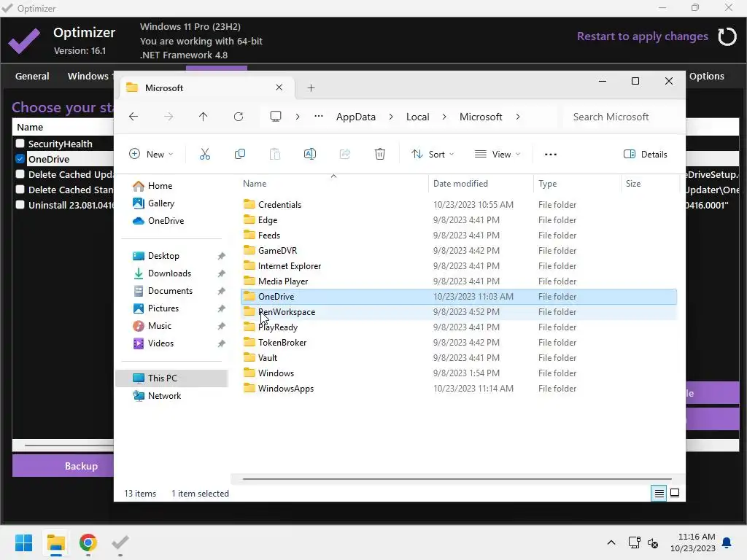
Task: Switch to large thumbnails view icon in status bar
Action: click(675, 494)
